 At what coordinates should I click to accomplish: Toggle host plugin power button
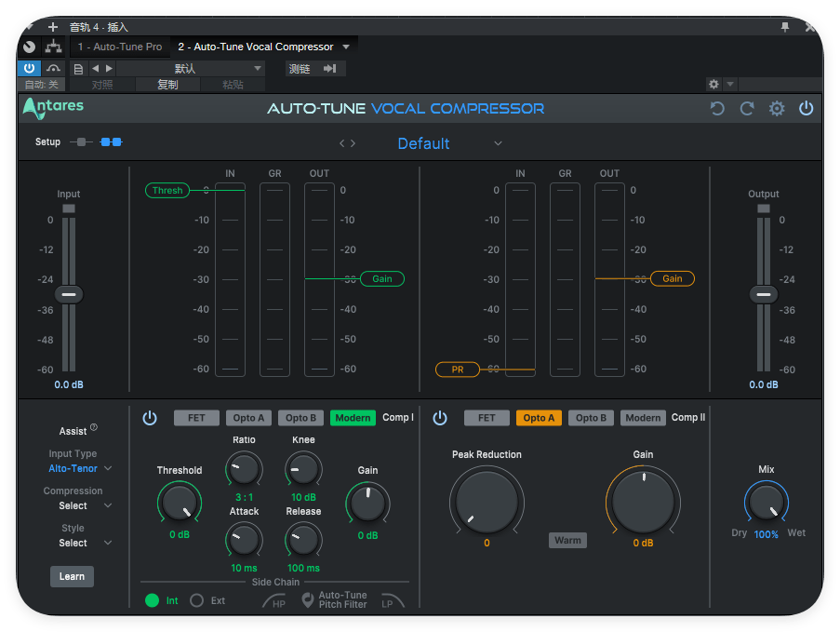(29, 68)
